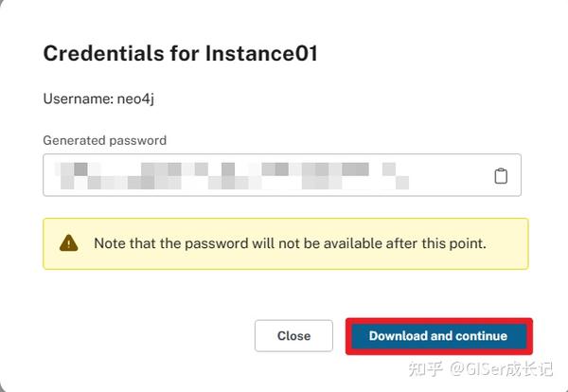Screen dimensions: 568x392
Task: Click the word Credentials in heading
Action: pos(104,53)
